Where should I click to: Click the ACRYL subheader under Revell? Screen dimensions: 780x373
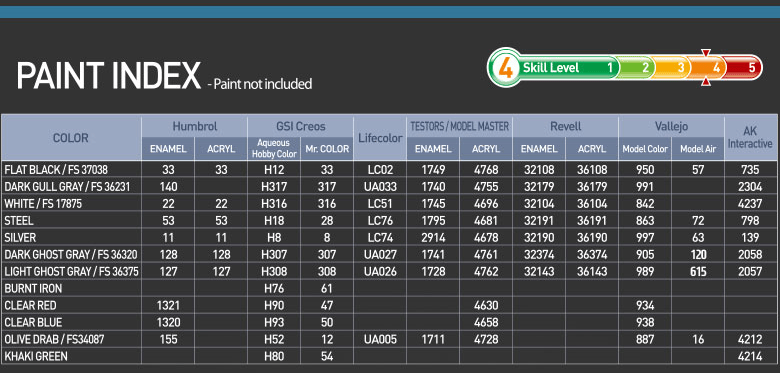(x=592, y=149)
